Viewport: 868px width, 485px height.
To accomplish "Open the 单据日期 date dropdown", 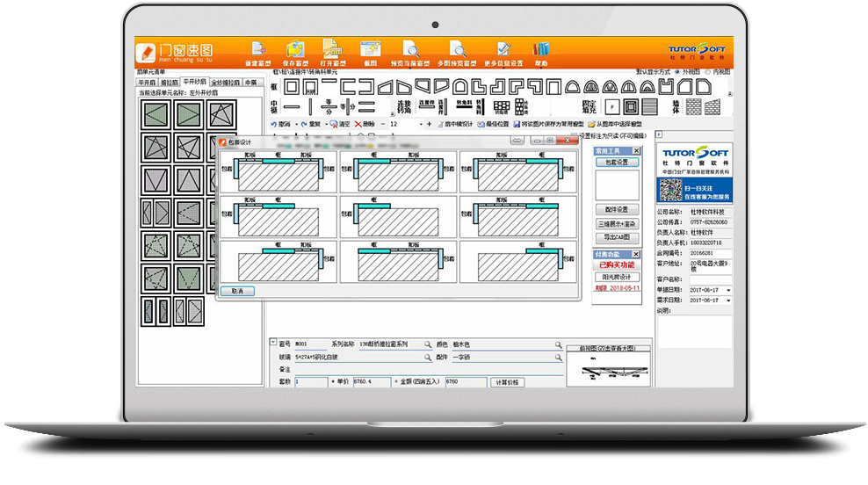I will (728, 290).
